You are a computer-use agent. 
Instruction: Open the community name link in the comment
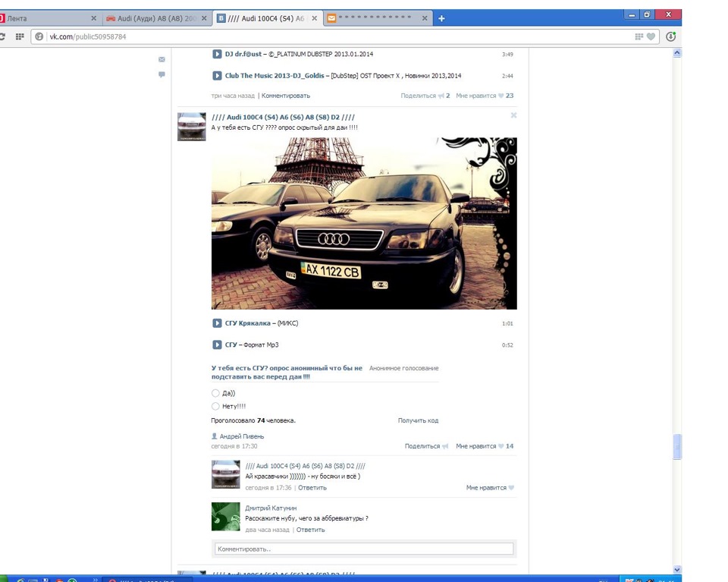[305, 466]
